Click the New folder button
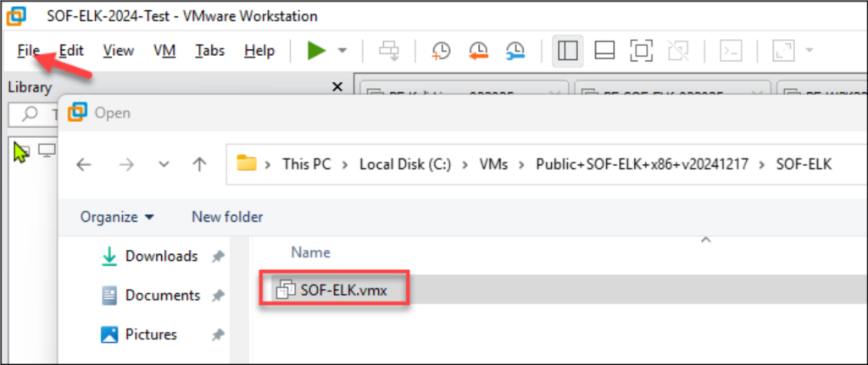The height and width of the screenshot is (365, 868). [227, 217]
